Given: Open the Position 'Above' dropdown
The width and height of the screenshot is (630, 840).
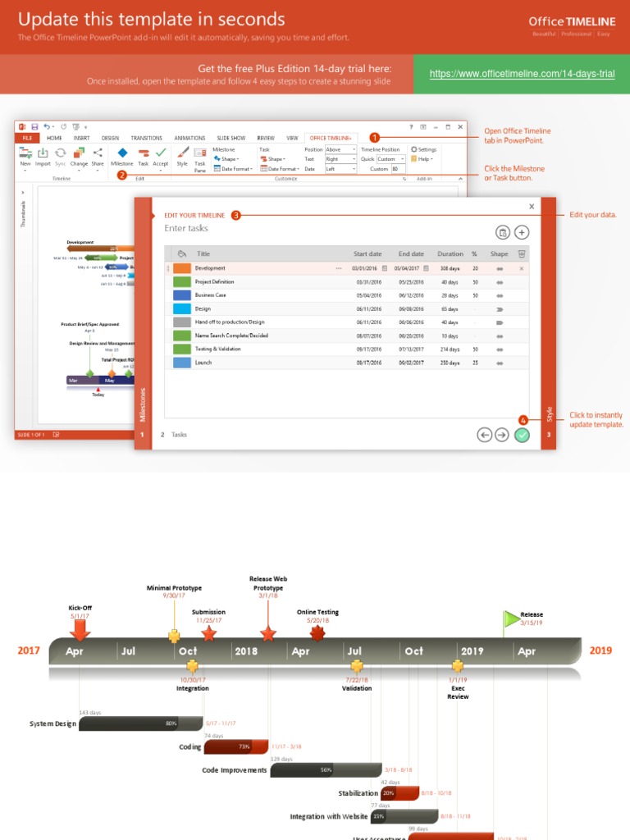Looking at the screenshot, I should tap(340, 149).
